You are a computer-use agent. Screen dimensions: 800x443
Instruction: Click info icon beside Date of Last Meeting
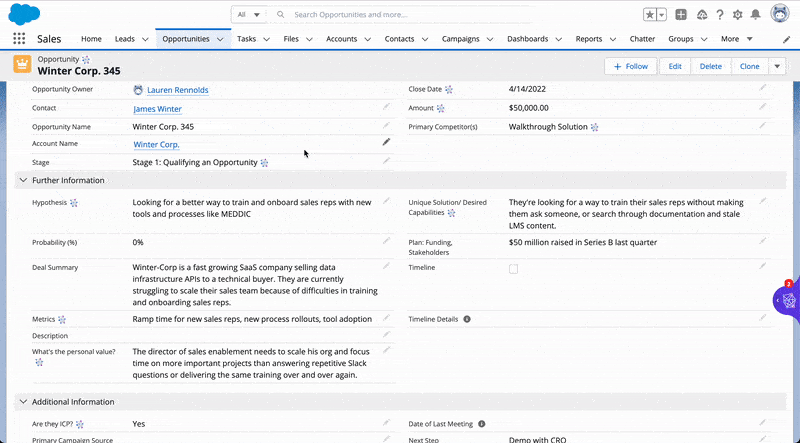coord(482,424)
